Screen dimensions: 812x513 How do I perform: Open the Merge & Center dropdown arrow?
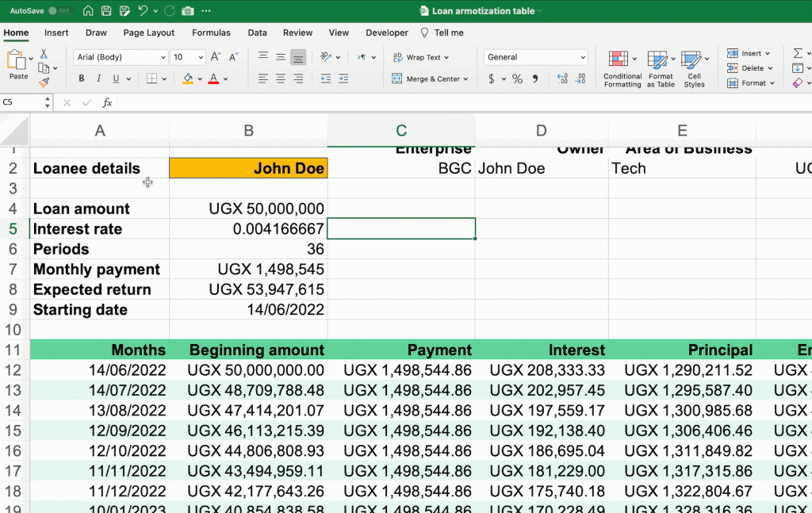point(465,79)
